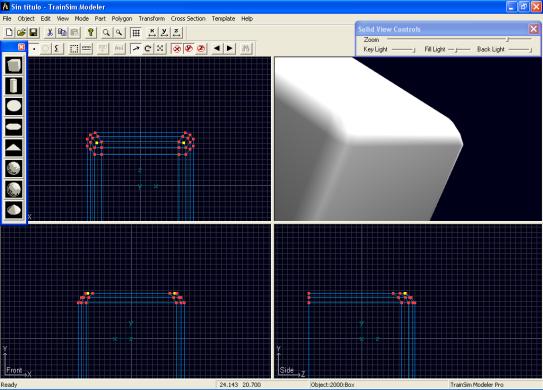Pick the cone primitive at palette bottom

(x=14, y=210)
